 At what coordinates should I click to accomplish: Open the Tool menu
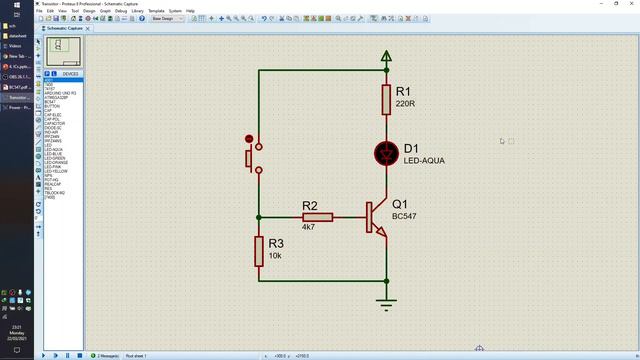tap(75, 11)
